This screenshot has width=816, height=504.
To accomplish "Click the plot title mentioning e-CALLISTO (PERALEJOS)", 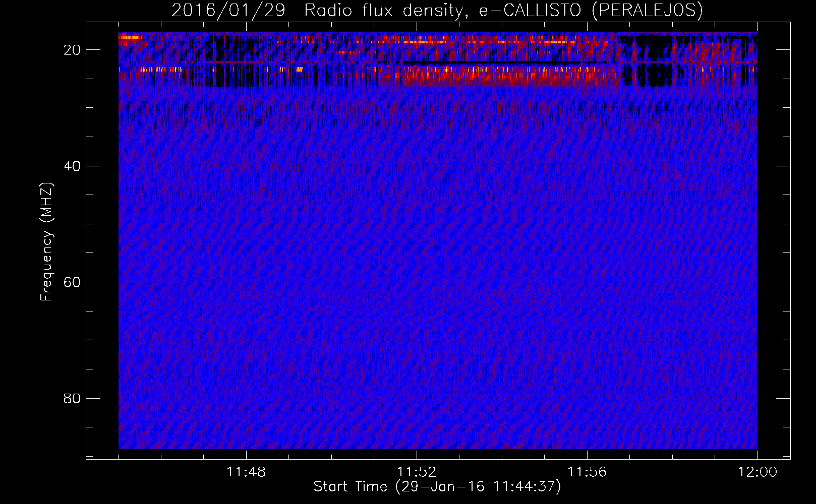I will pyautogui.click(x=437, y=10).
